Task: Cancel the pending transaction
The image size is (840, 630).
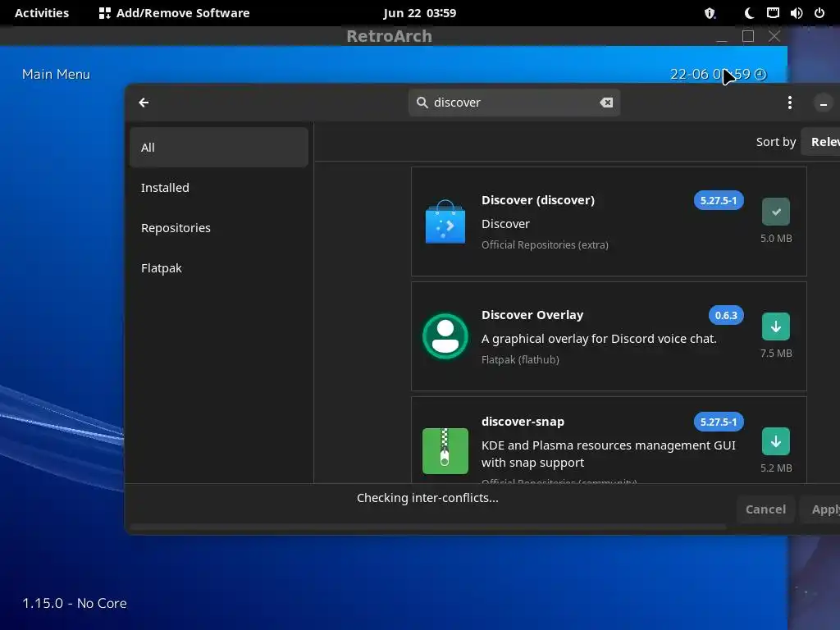Action: tap(765, 509)
